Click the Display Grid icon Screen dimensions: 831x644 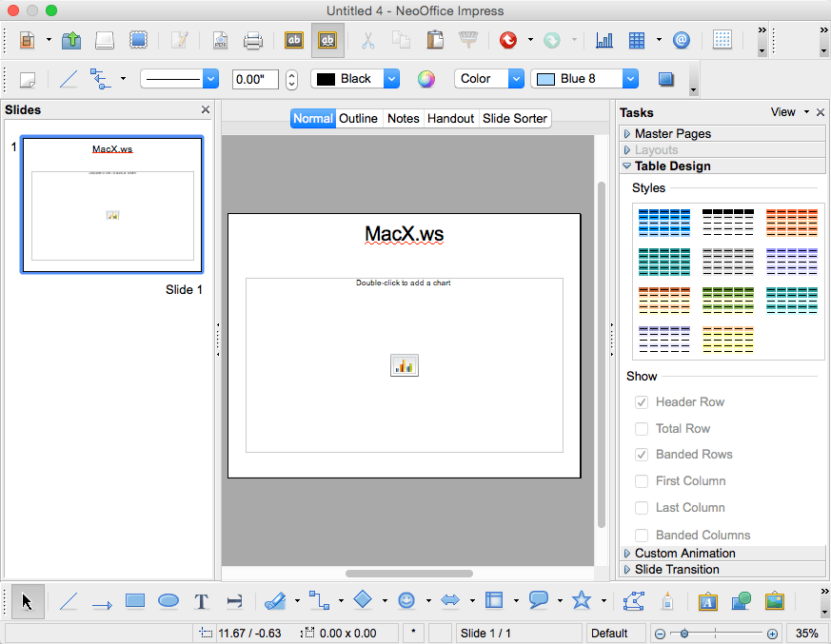click(x=722, y=40)
